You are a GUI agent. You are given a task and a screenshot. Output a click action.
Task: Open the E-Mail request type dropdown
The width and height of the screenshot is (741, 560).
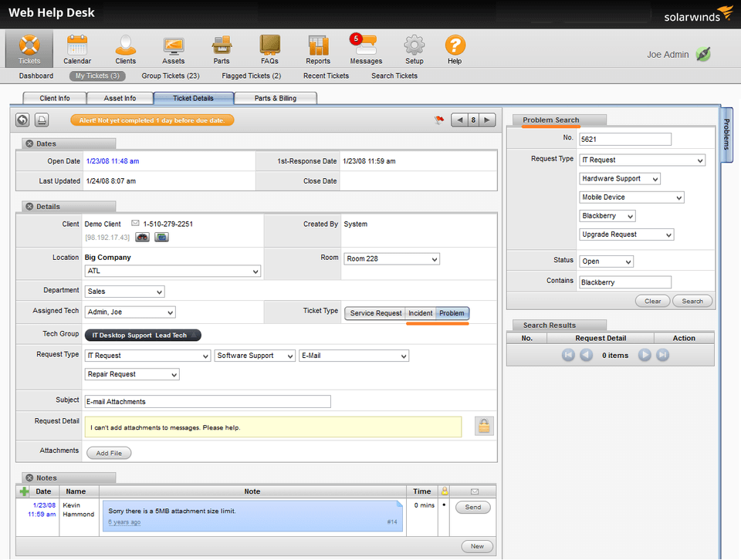tap(354, 356)
